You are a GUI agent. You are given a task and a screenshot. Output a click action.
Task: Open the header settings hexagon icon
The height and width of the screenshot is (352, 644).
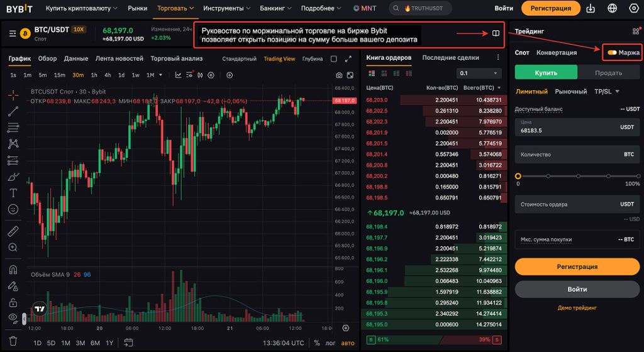[634, 8]
